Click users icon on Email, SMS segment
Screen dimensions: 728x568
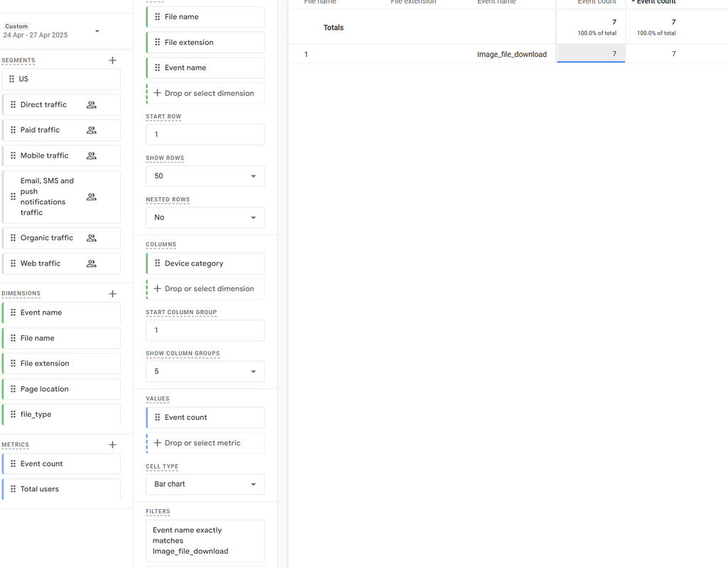tap(92, 197)
